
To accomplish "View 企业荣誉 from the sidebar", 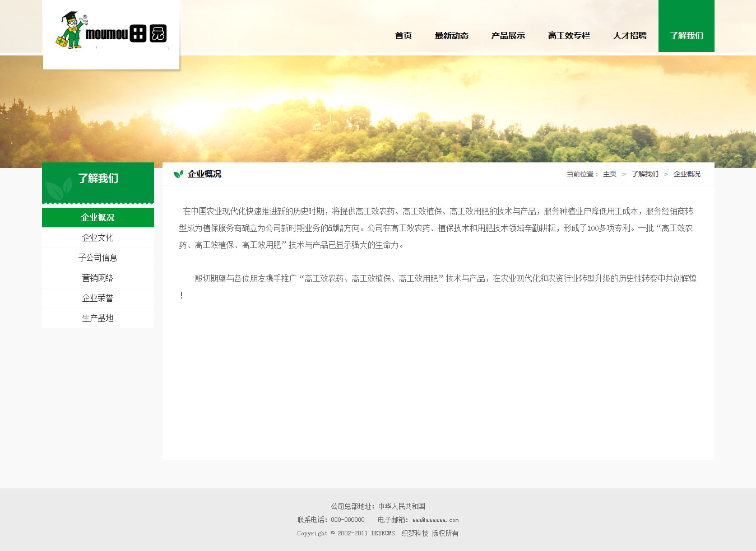I will pos(98,298).
